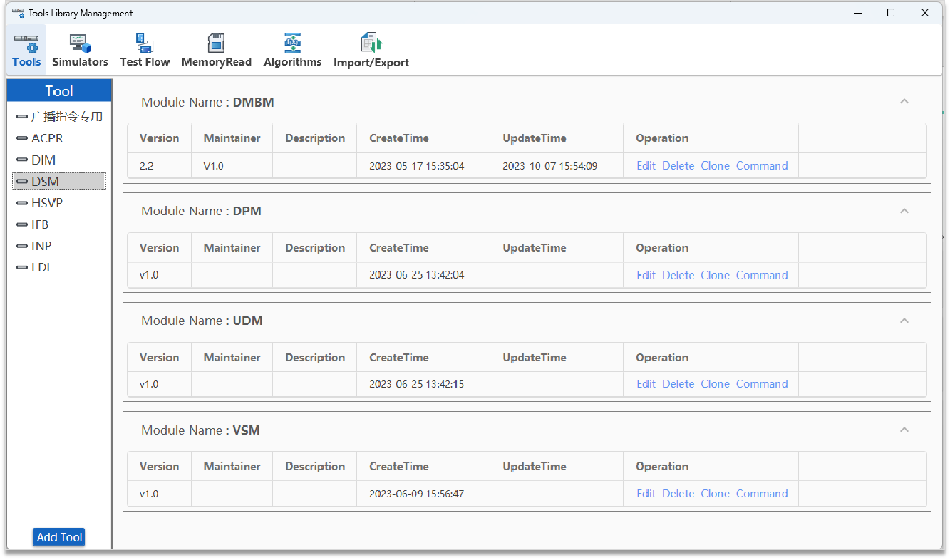Screen dimensions: 950x560
Task: Delete the VSM module version
Action: click(678, 493)
